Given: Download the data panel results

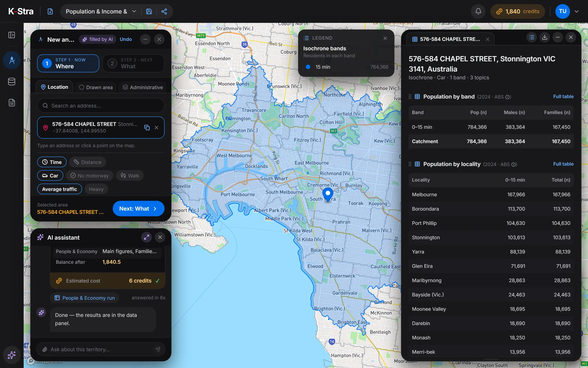Looking at the screenshot, I should click(545, 37).
